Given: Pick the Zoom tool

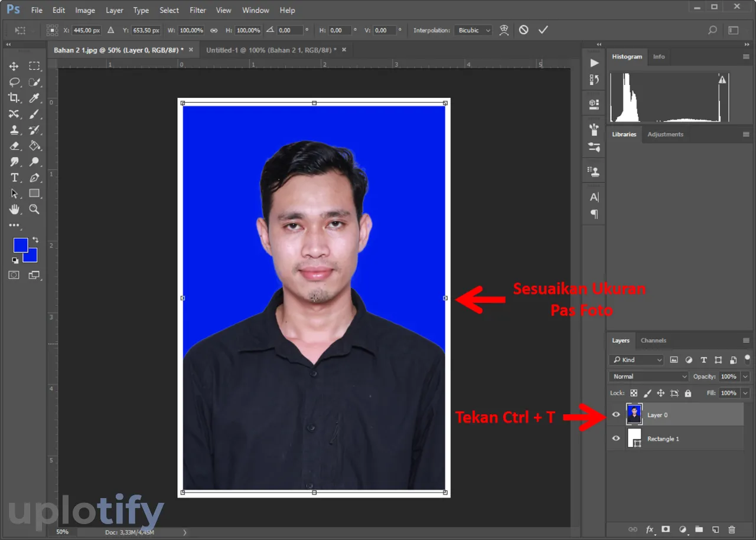Looking at the screenshot, I should point(34,209).
